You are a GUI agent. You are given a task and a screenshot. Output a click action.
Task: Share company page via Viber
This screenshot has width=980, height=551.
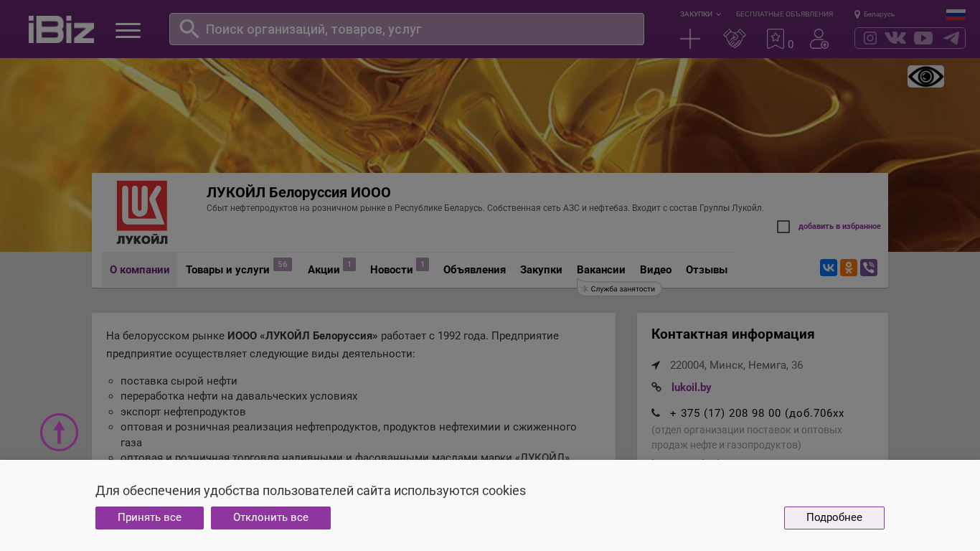pyautogui.click(x=869, y=268)
